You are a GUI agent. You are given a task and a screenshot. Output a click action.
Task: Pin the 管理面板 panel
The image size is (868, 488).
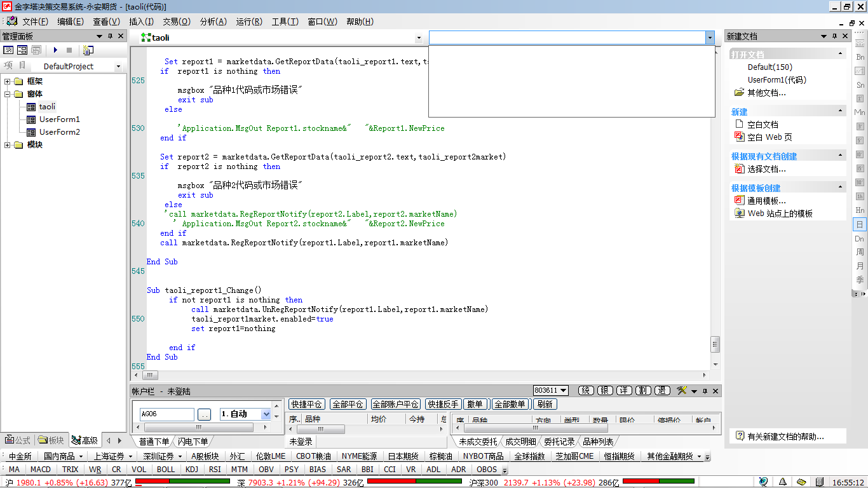[x=110, y=36]
